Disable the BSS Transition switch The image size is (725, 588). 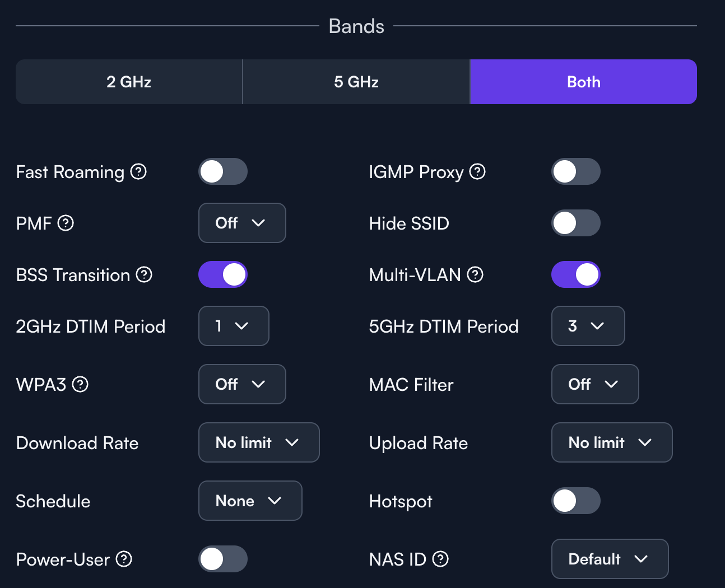pos(223,274)
